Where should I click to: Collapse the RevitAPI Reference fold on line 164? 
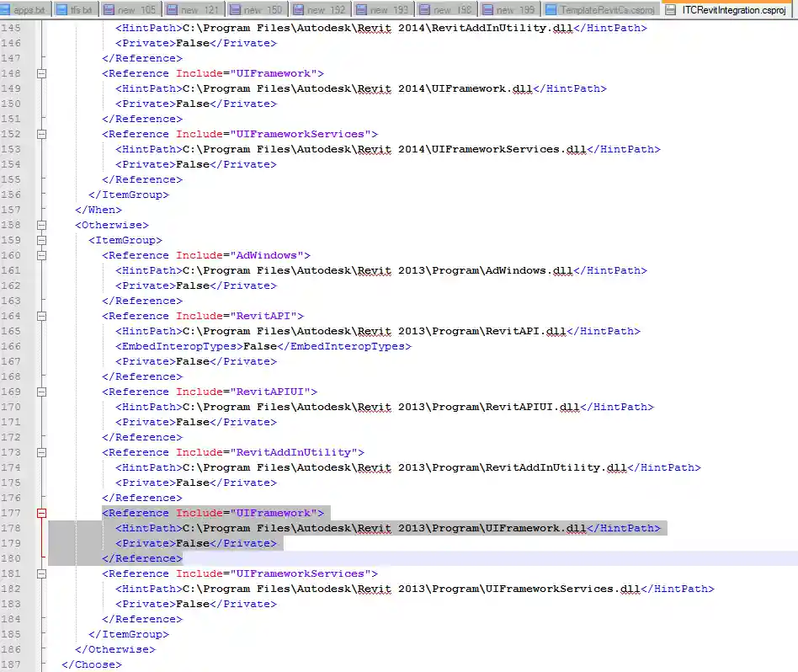41,316
